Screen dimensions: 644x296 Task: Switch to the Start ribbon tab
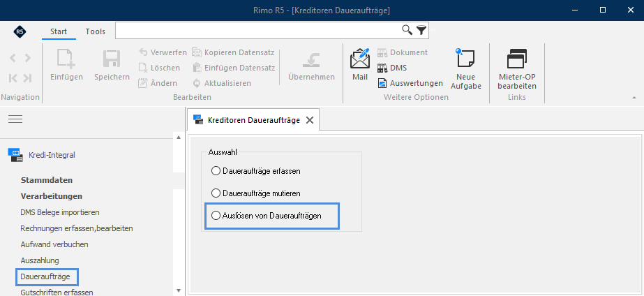pyautogui.click(x=59, y=31)
